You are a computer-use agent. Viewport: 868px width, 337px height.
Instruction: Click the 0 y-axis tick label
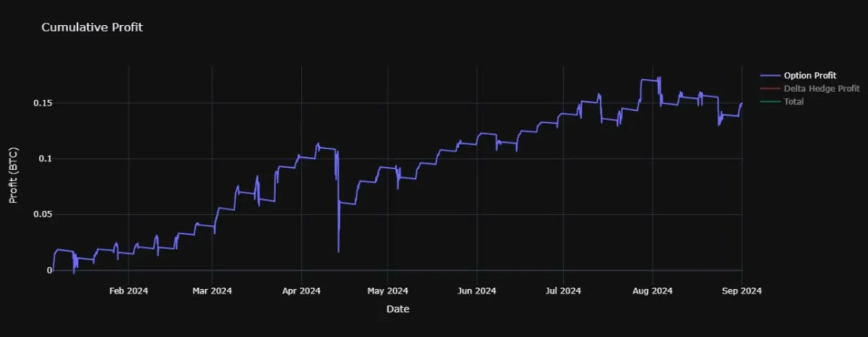50,270
